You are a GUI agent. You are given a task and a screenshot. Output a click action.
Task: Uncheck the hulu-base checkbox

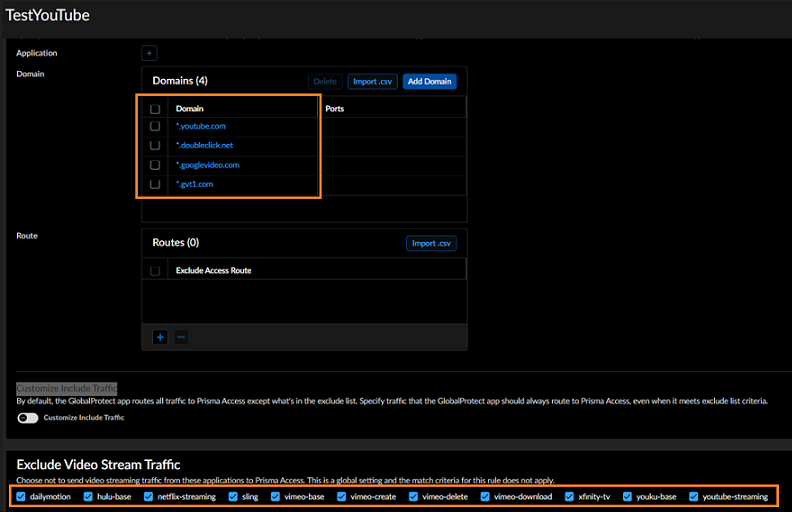(88, 496)
